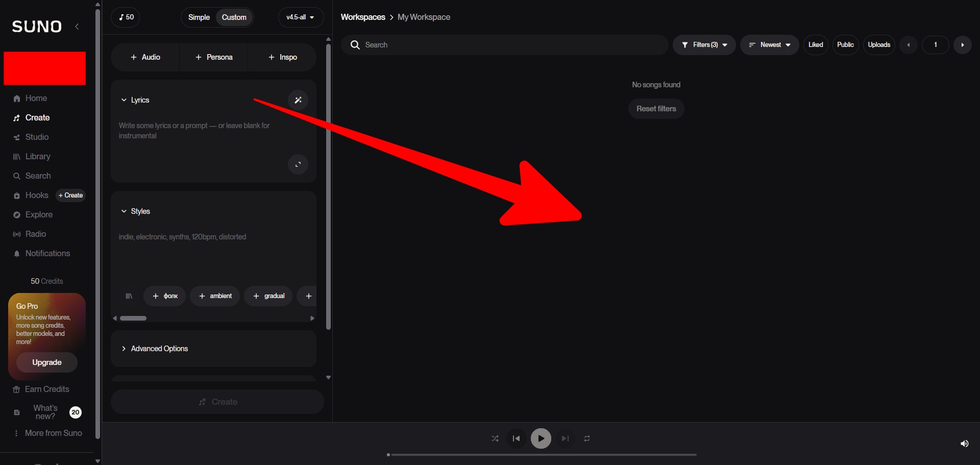Screen dimensions: 980x465
Task: Click the magic wand lyrics generator icon
Action: coord(298,100)
